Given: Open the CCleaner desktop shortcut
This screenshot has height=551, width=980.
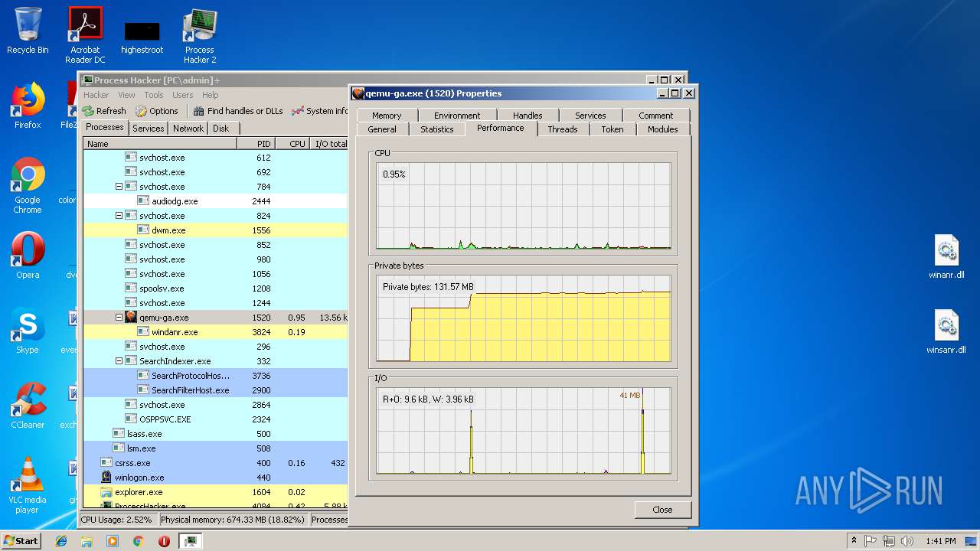Looking at the screenshot, I should (28, 406).
